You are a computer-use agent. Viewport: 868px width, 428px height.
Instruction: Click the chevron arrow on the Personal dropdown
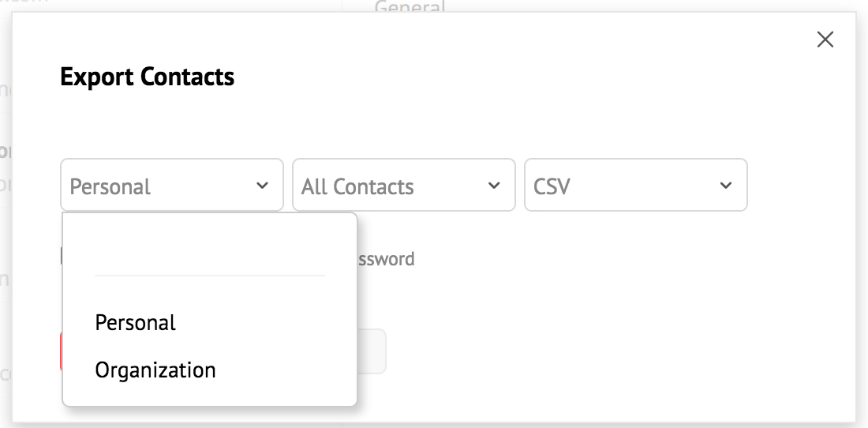pos(262,186)
